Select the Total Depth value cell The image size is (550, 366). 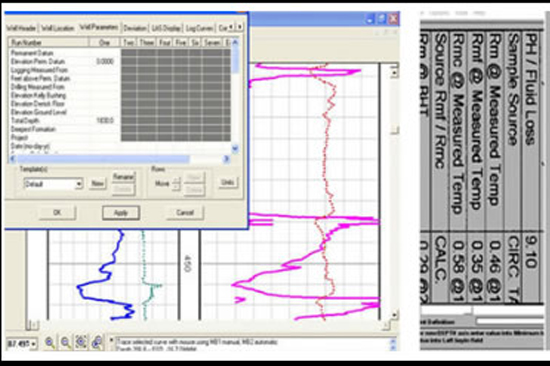[x=105, y=121]
